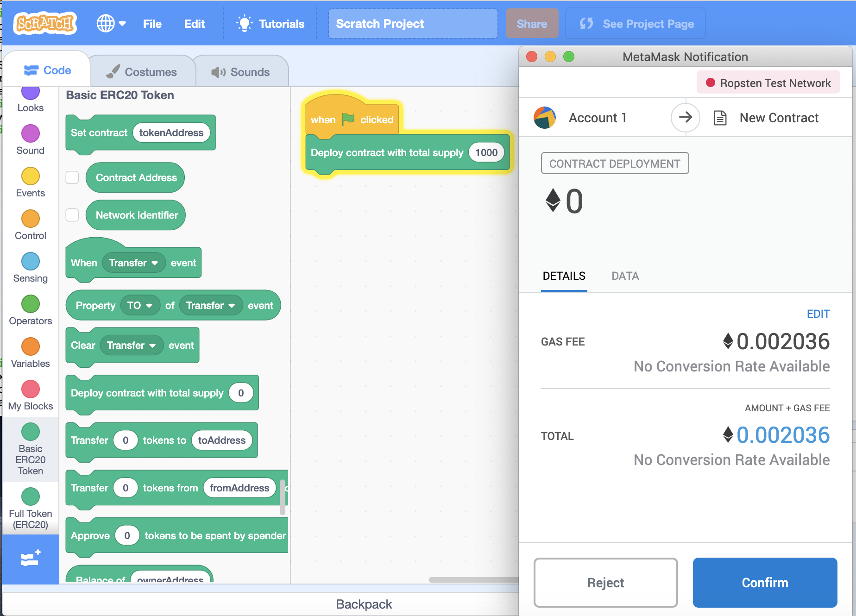Open the language globe menu
Viewport: 856px width, 616px height.
coord(111,24)
